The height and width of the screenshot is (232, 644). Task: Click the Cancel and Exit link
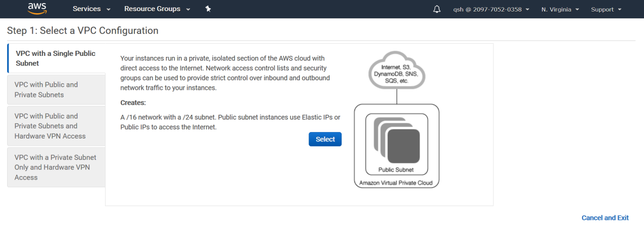tap(605, 218)
